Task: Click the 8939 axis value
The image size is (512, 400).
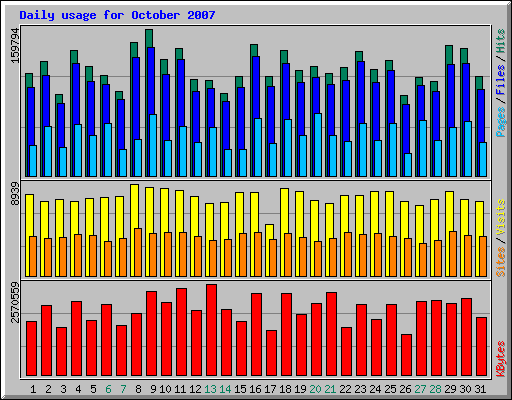Action: (x=15, y=194)
